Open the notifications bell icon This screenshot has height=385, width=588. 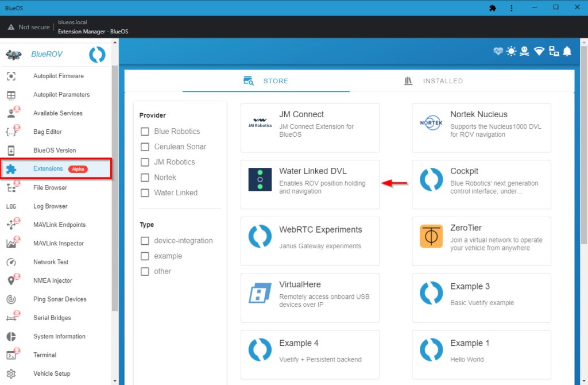click(567, 52)
